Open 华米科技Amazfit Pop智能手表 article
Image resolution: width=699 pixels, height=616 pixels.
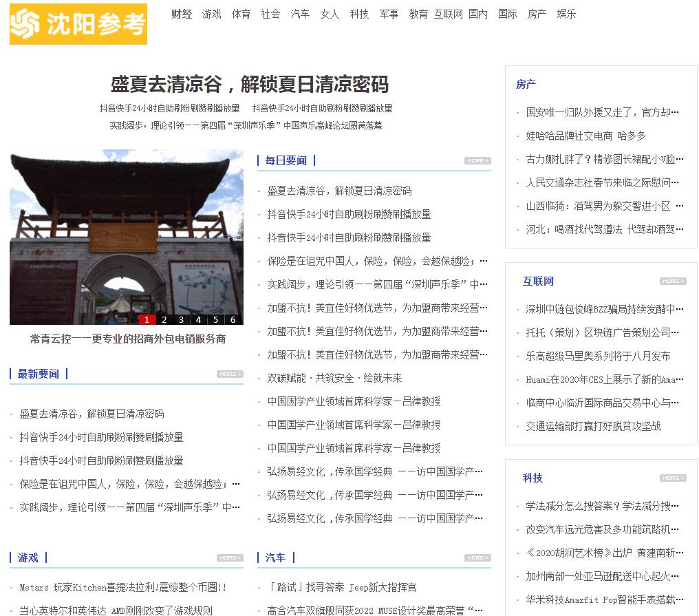click(605, 600)
